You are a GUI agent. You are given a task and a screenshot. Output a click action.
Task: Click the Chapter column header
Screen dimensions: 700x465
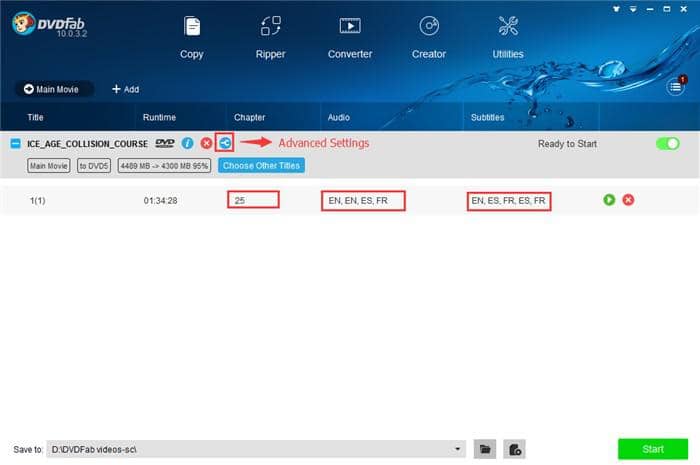coord(250,117)
